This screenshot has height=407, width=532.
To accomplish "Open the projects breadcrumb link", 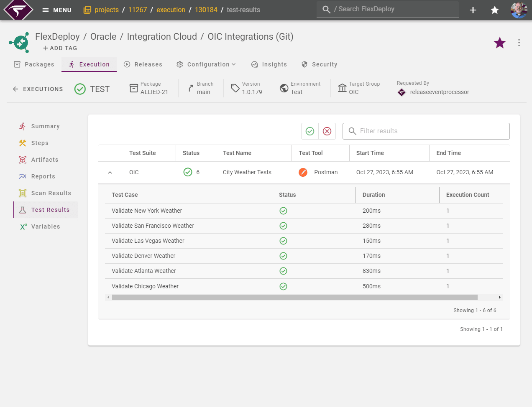I will click(x=101, y=10).
